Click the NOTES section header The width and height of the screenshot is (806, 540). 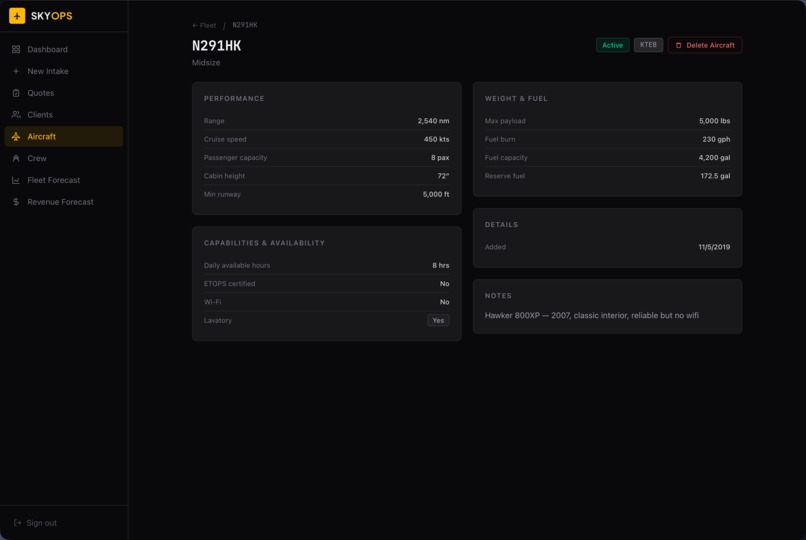coord(498,295)
